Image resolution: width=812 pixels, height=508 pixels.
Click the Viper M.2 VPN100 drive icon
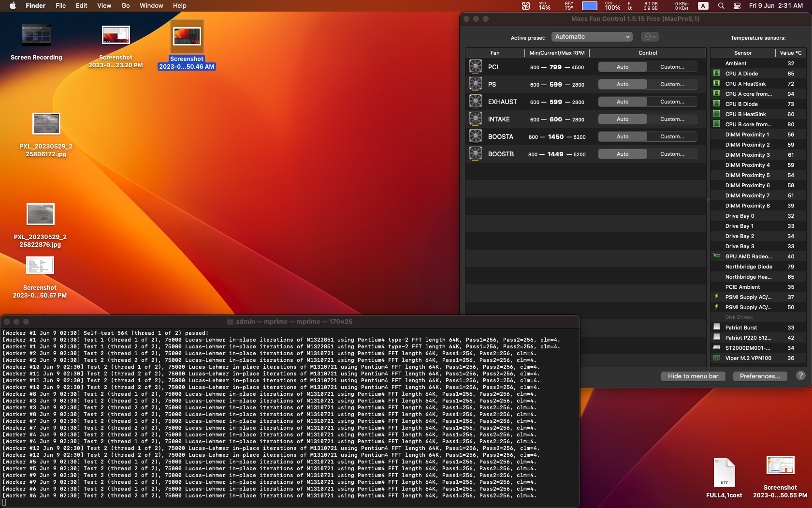coord(717,358)
